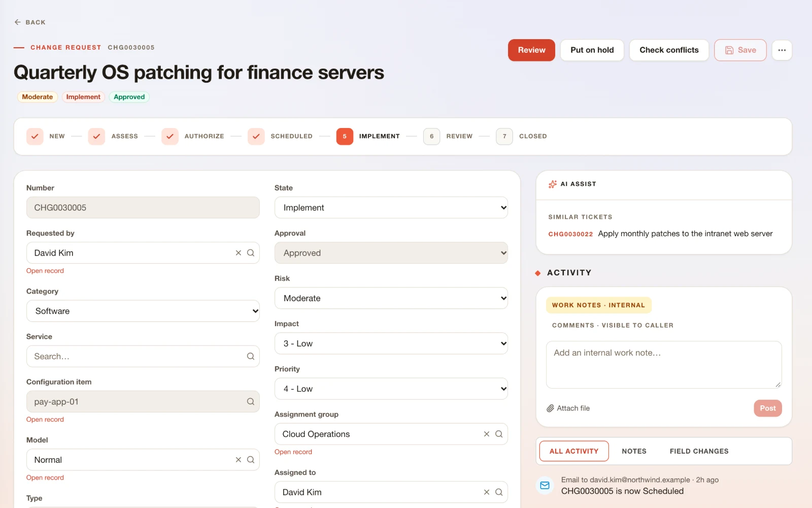
Task: Open the more actions ellipsis menu
Action: [x=782, y=50]
